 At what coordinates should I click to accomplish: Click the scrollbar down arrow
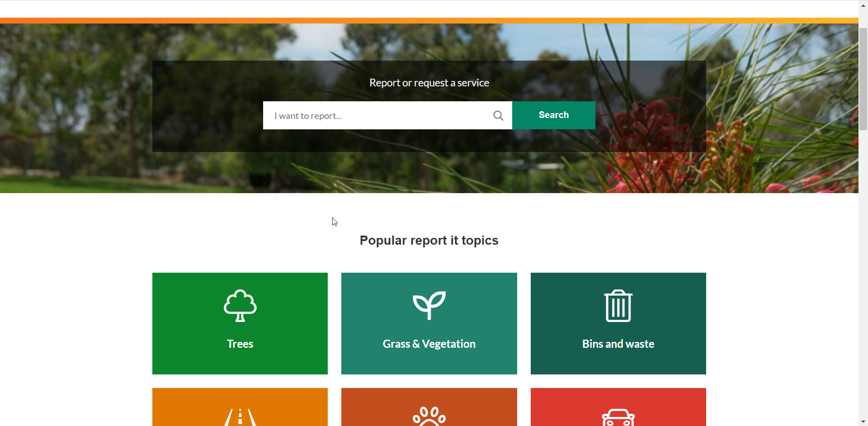(x=863, y=421)
